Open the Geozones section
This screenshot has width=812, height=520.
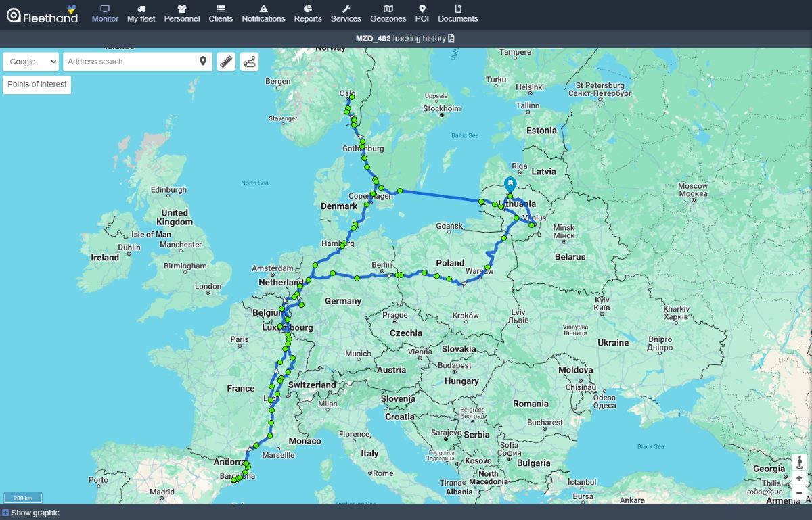tap(388, 14)
